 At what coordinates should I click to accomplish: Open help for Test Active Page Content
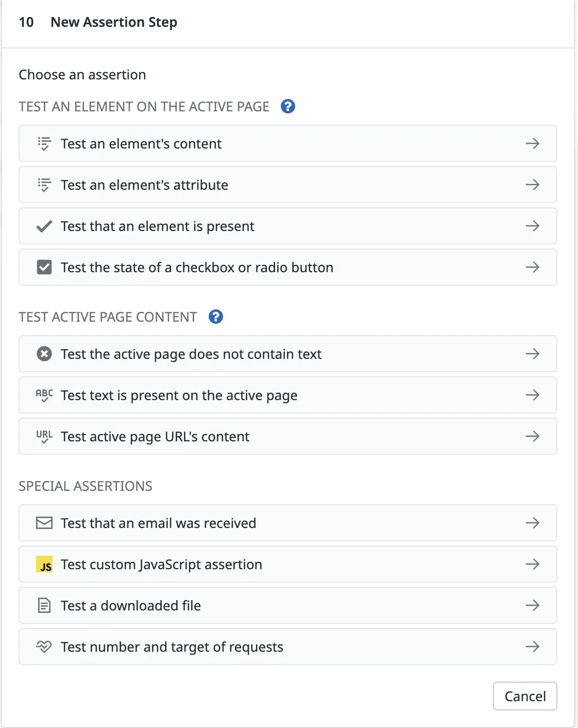216,317
